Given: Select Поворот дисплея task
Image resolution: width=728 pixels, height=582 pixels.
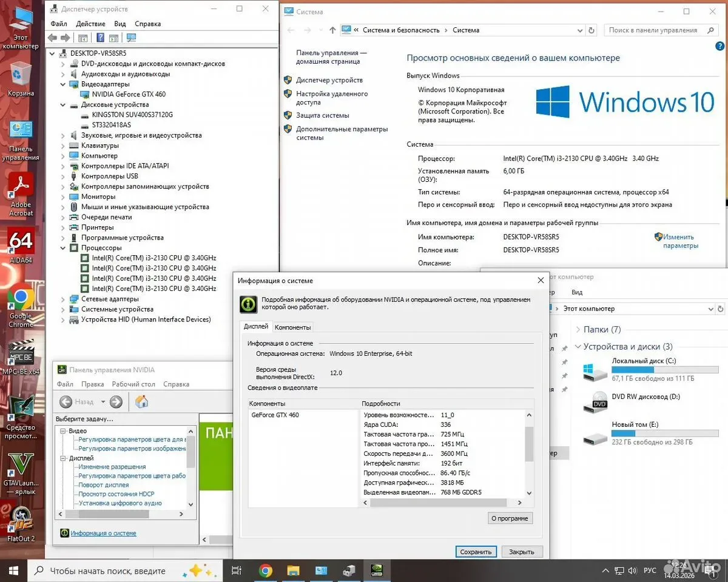Looking at the screenshot, I should click(x=104, y=485).
